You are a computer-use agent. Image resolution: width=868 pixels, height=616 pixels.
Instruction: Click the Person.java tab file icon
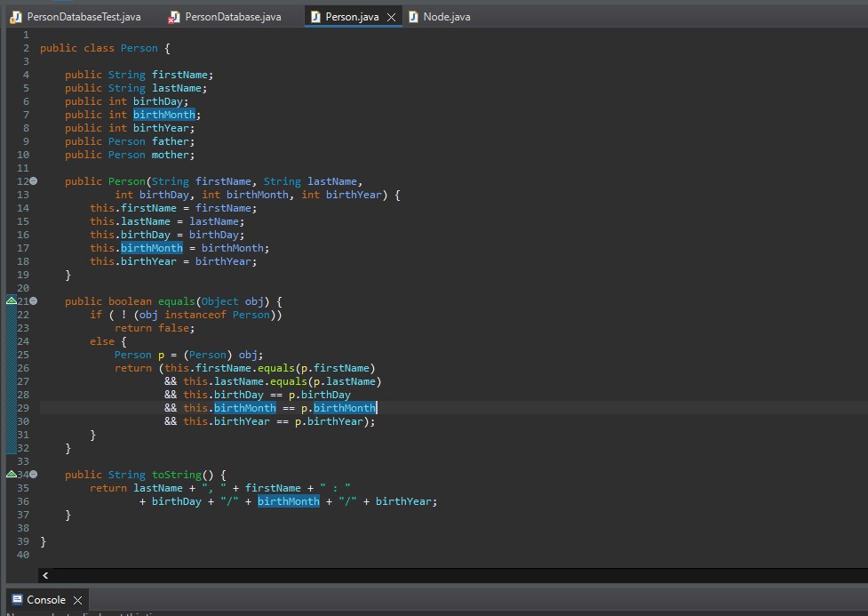click(315, 17)
